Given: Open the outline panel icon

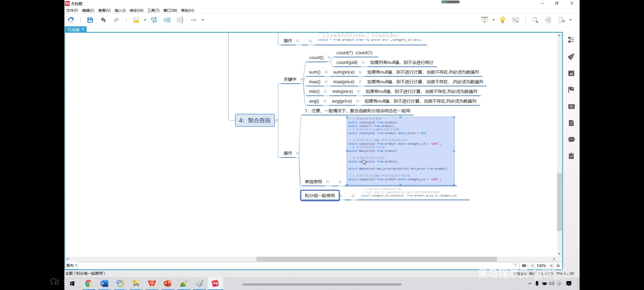Looking at the screenshot, I should click(x=571, y=40).
